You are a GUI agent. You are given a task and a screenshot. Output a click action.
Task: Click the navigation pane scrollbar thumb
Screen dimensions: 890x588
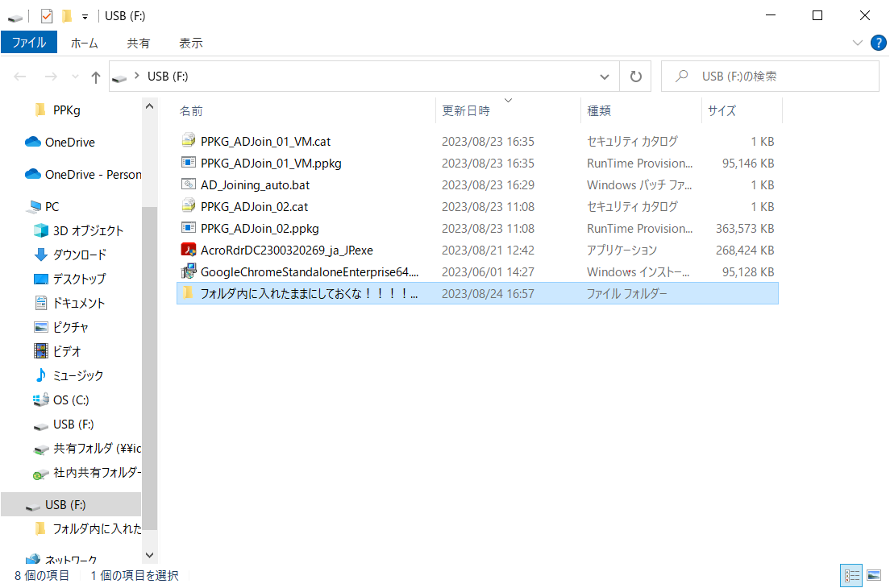[149, 369]
